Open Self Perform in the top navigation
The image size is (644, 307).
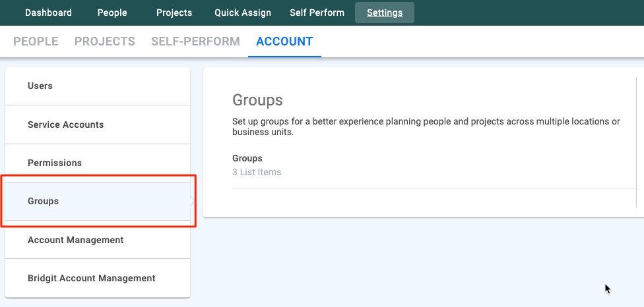click(x=317, y=13)
